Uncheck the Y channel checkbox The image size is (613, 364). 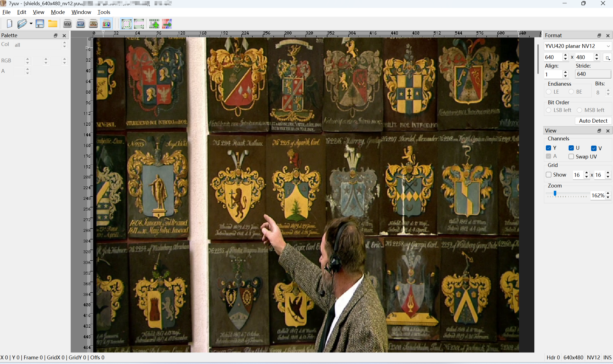point(548,148)
